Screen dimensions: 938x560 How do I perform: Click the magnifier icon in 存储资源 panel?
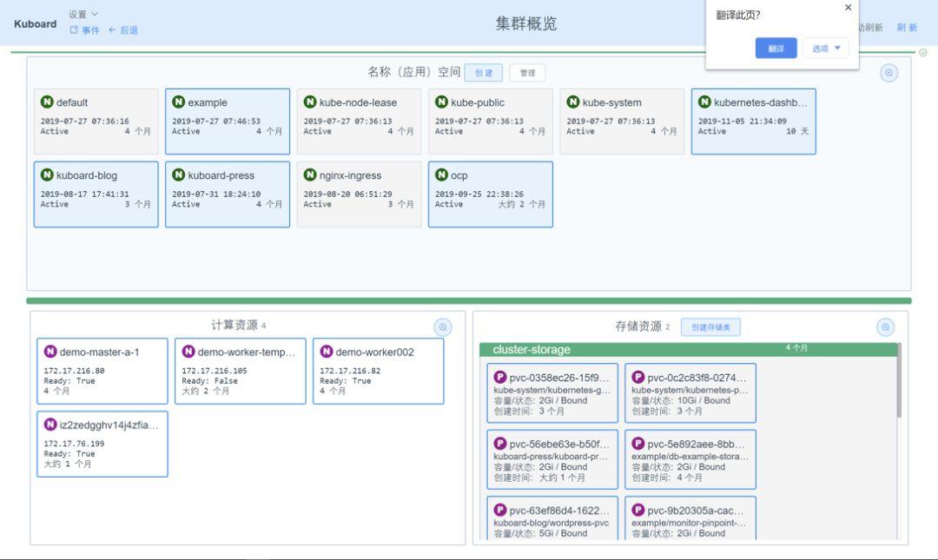click(x=885, y=327)
